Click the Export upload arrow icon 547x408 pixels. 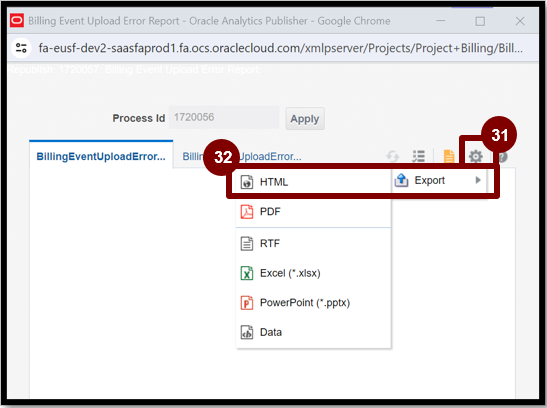[401, 180]
